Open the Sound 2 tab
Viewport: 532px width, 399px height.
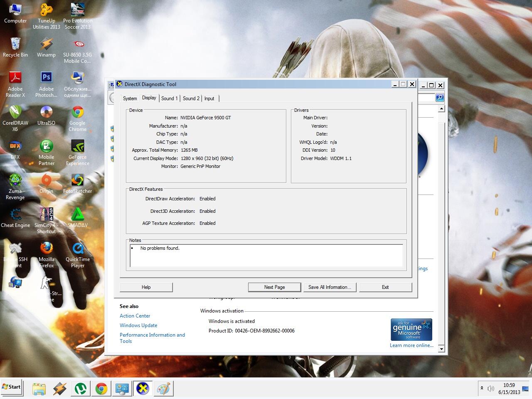[191, 99]
